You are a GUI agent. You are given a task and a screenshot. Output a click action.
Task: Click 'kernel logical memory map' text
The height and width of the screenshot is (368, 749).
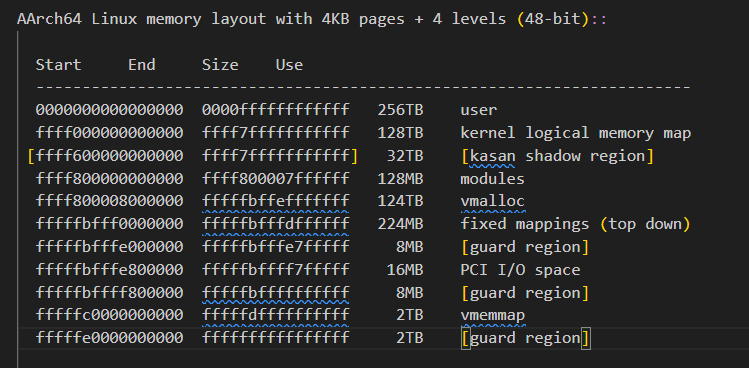576,133
